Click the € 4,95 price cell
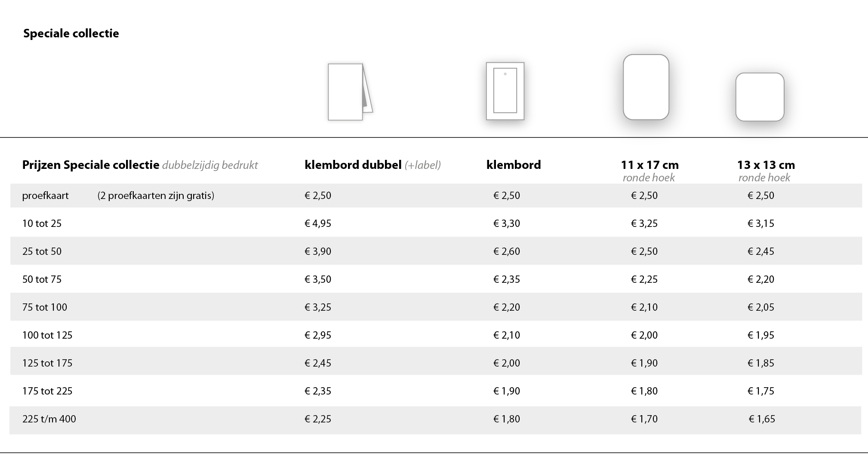Viewport: 868px width, 471px height. [318, 223]
